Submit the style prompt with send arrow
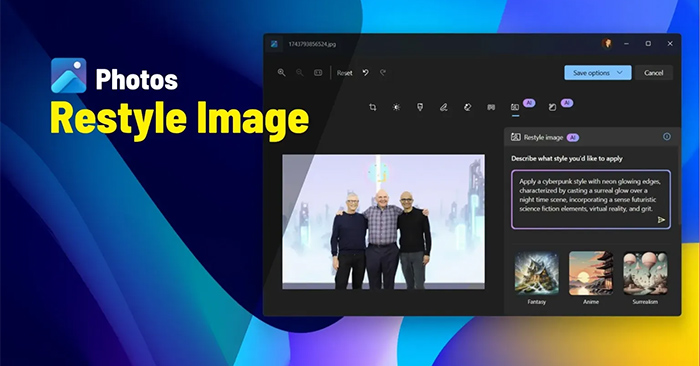Viewport: 700px width, 366px height. 661,220
